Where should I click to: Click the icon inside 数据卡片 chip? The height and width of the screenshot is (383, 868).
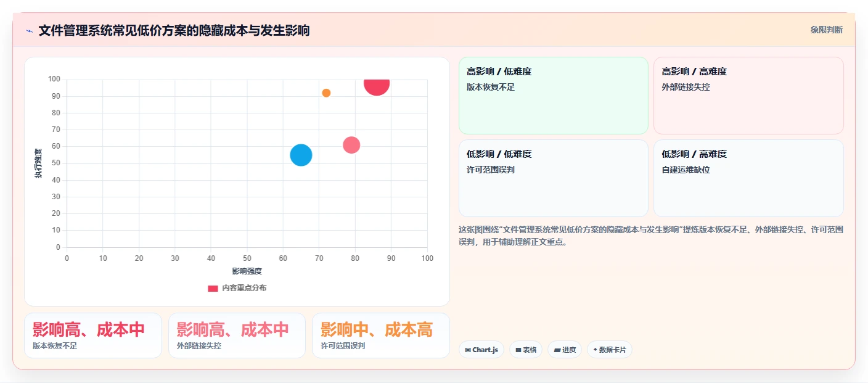click(x=595, y=350)
